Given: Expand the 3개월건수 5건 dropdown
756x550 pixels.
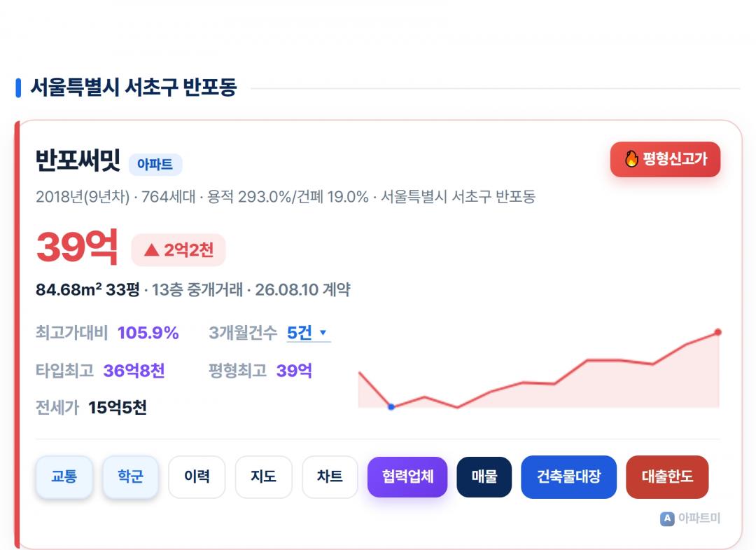Looking at the screenshot, I should [x=309, y=333].
